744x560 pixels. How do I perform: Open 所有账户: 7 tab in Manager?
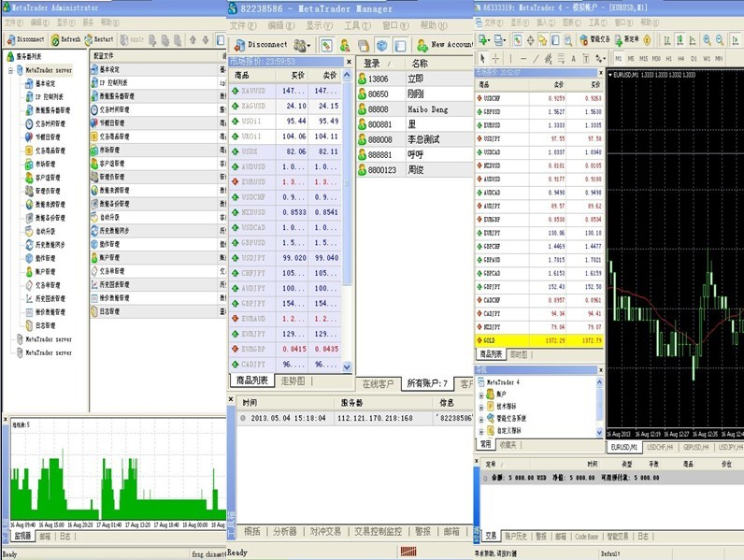pyautogui.click(x=426, y=383)
